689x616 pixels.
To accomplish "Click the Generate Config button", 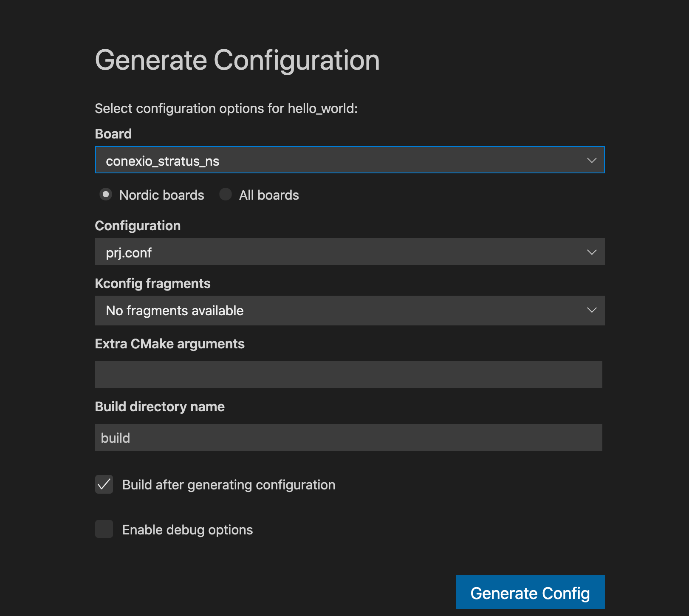I will [530, 592].
